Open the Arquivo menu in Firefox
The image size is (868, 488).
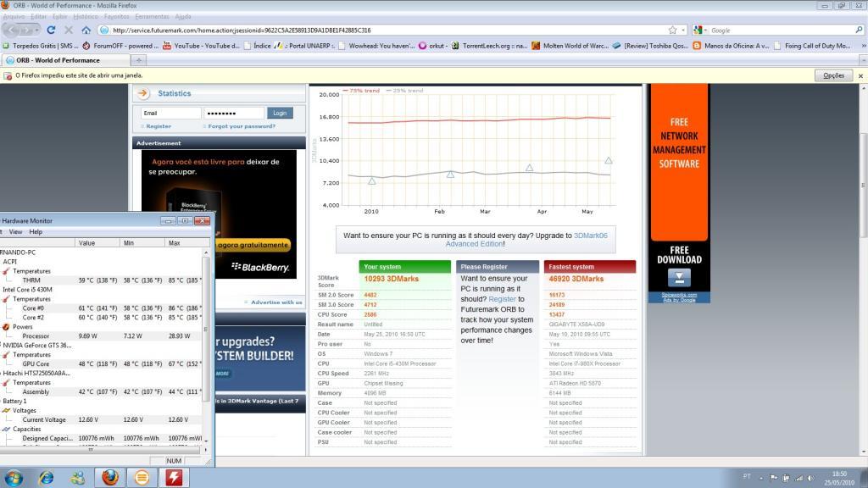(14, 17)
